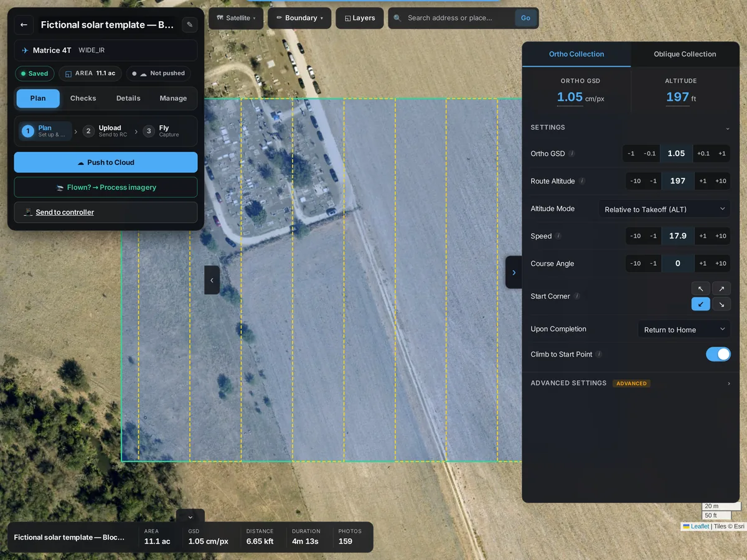
Task: Decrease Course Angle by 1
Action: click(x=653, y=264)
